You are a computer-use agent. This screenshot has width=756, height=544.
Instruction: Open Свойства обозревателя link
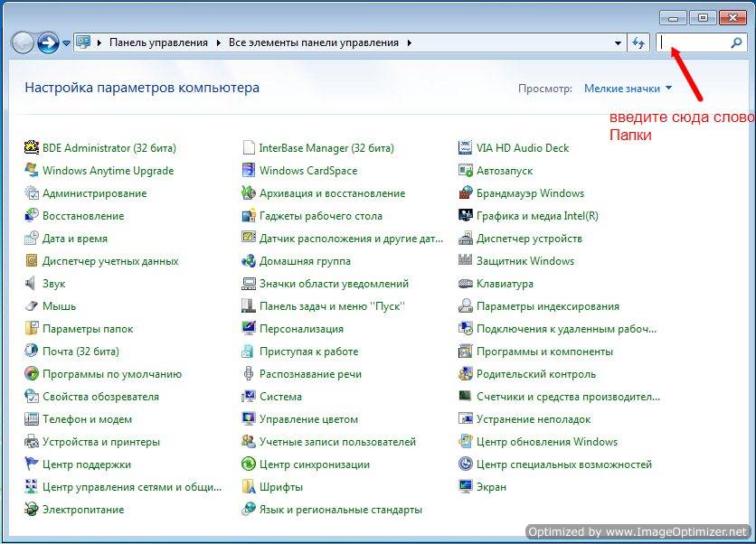[100, 397]
